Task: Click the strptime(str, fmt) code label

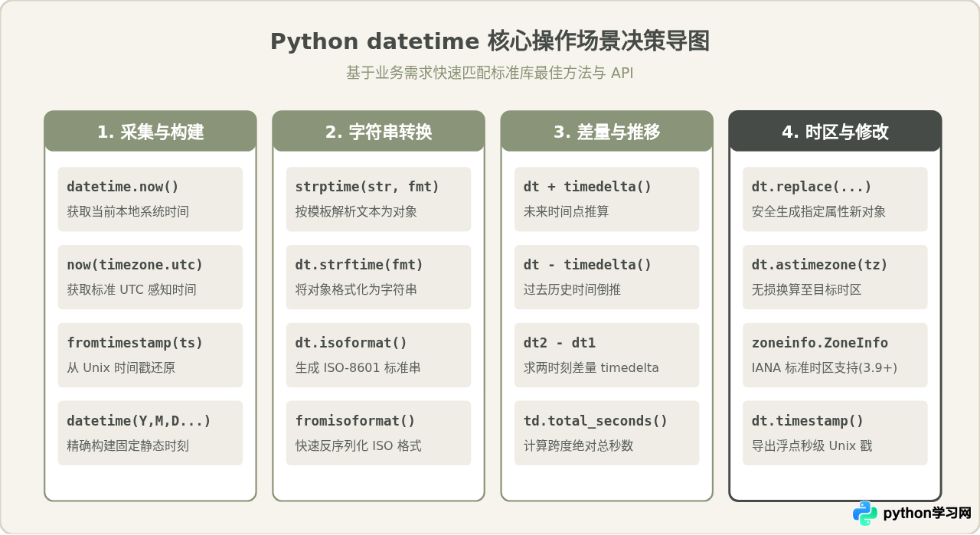Action: tap(367, 187)
